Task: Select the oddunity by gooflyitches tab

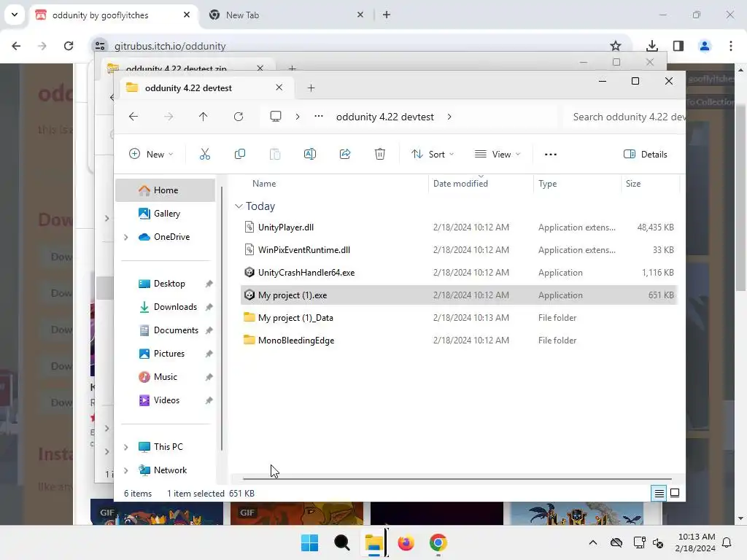Action: click(x=114, y=15)
